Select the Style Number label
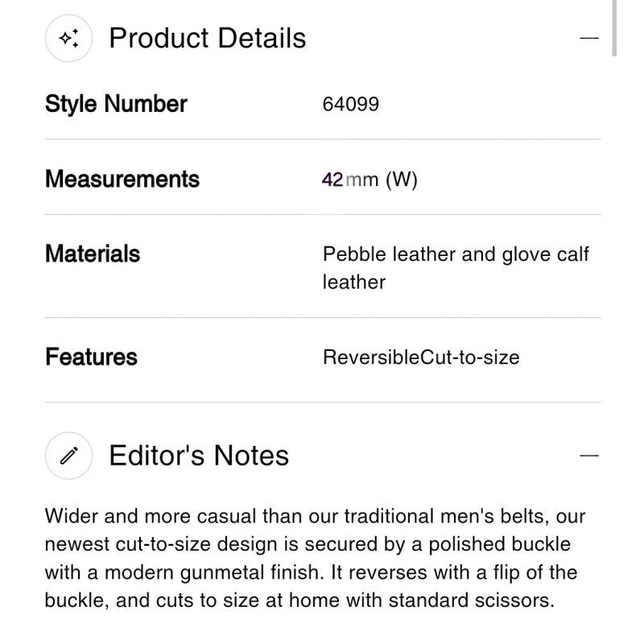This screenshot has height=644, width=644. [116, 104]
